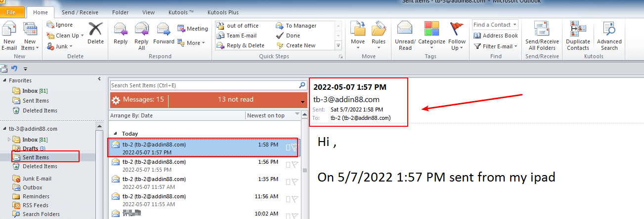644x219 pixels.
Task: Apply the Team E-mail quick step
Action: [x=237, y=36]
